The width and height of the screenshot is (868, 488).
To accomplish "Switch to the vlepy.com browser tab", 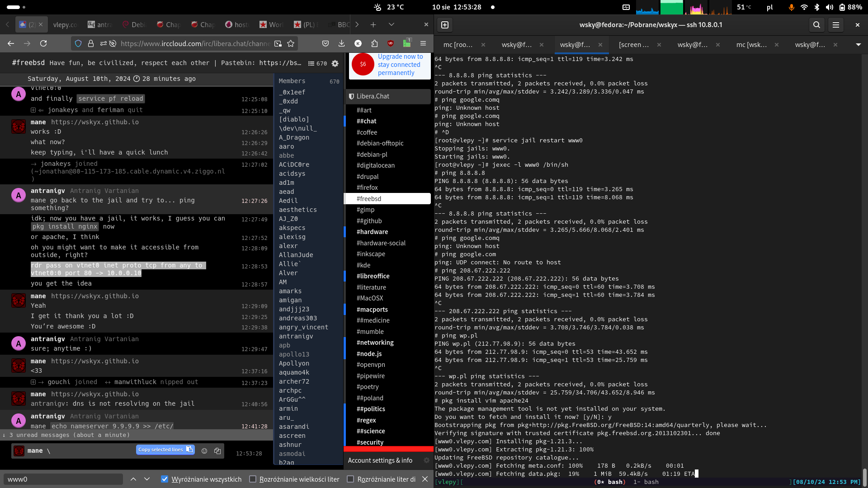I will pyautogui.click(x=65, y=24).
